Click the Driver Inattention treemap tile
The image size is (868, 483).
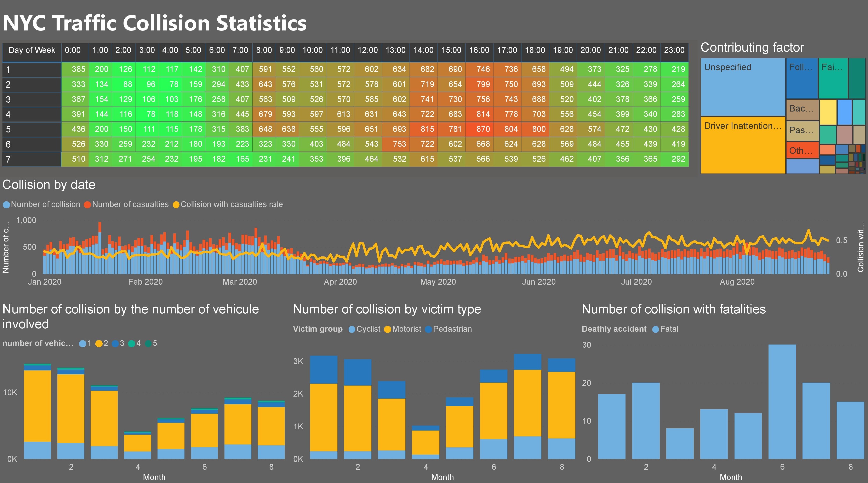pyautogui.click(x=743, y=145)
